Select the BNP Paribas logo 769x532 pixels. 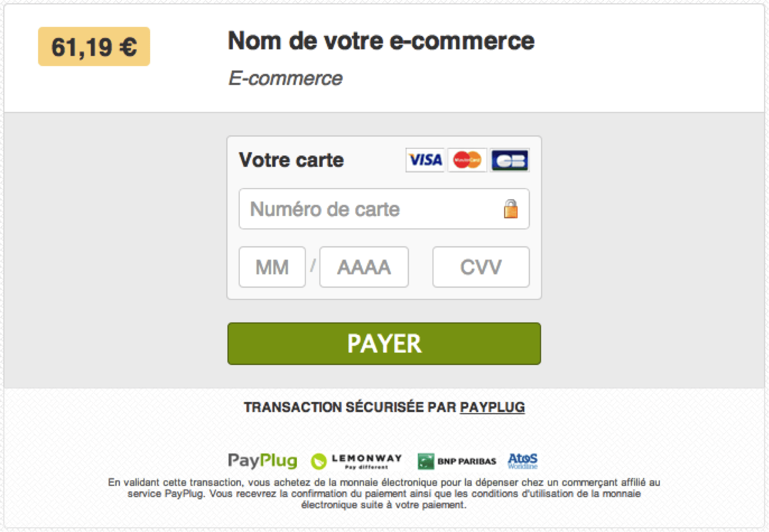click(457, 461)
